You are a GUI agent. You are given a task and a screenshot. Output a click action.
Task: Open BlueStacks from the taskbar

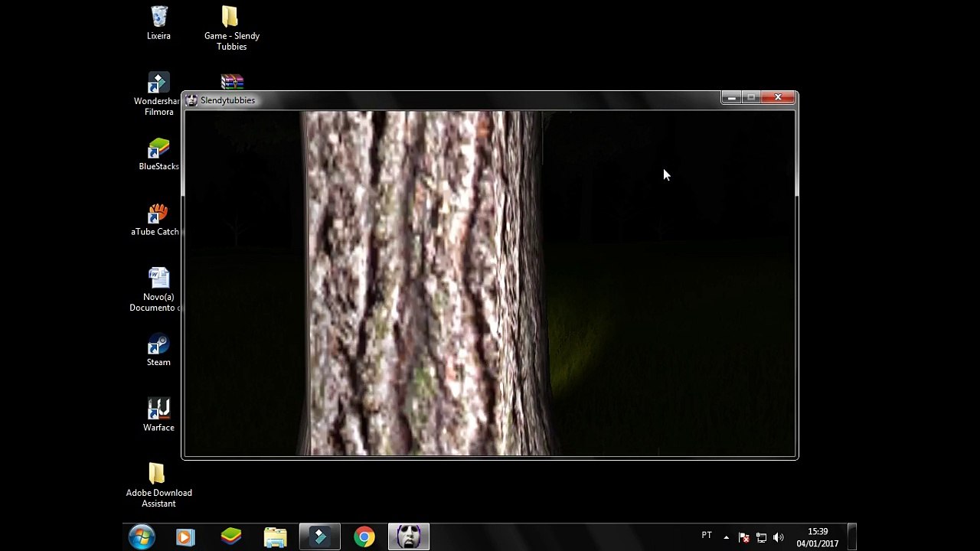click(x=230, y=537)
